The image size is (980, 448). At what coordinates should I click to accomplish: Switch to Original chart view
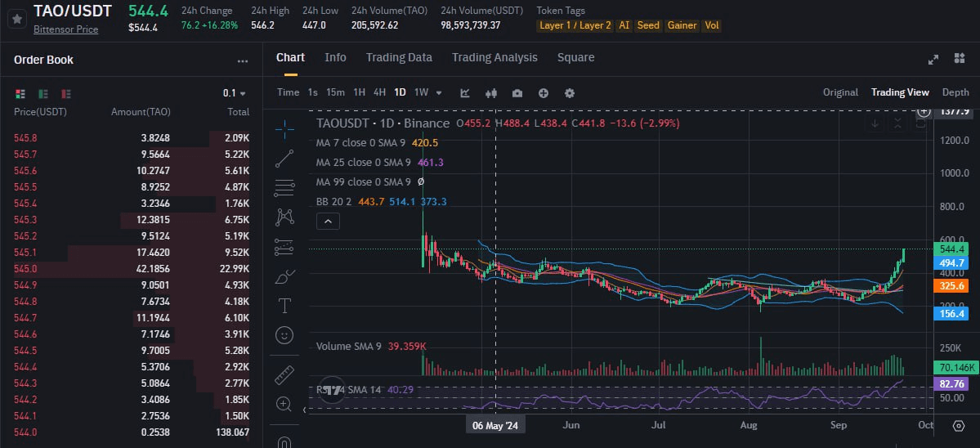tap(840, 92)
